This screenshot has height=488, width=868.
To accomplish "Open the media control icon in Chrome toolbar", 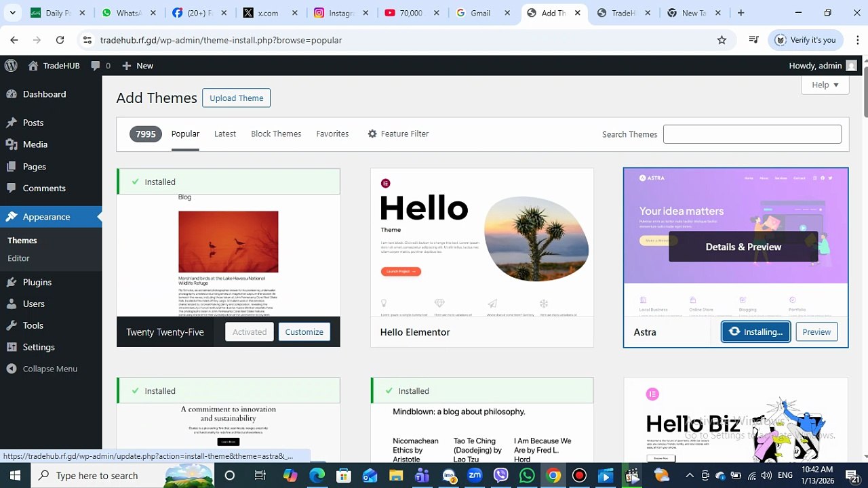I will coord(753,40).
